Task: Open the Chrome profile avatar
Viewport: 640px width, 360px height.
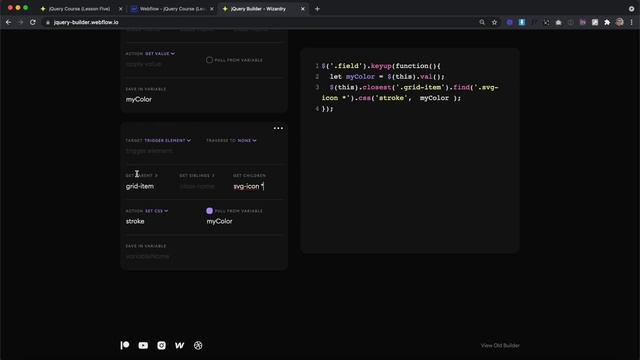Action: click(x=620, y=22)
